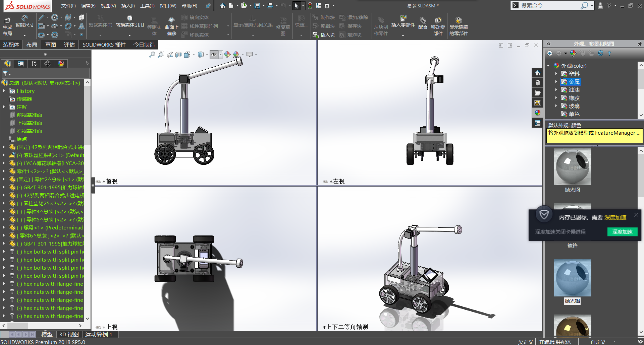Open the DisplayManager tab icon

pos(61,64)
